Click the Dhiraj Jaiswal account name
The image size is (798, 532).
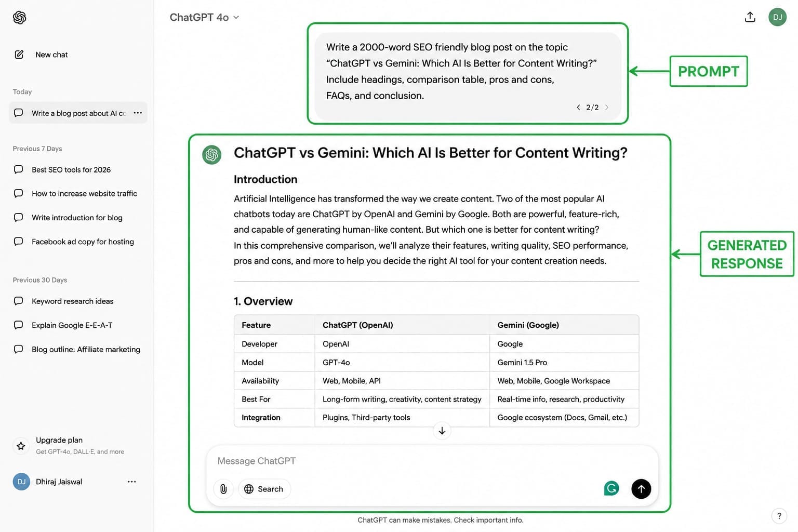[59, 482]
